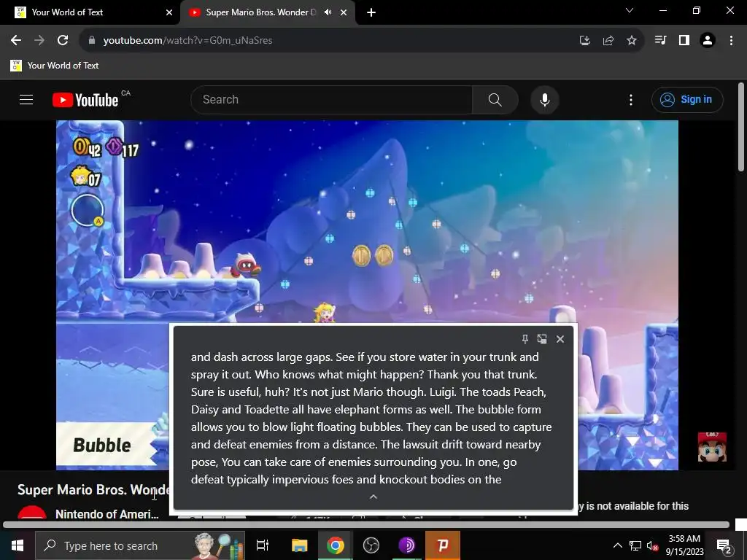Click the horizontal scrollbar at bottom
The height and width of the screenshot is (560, 747).
pos(366,525)
